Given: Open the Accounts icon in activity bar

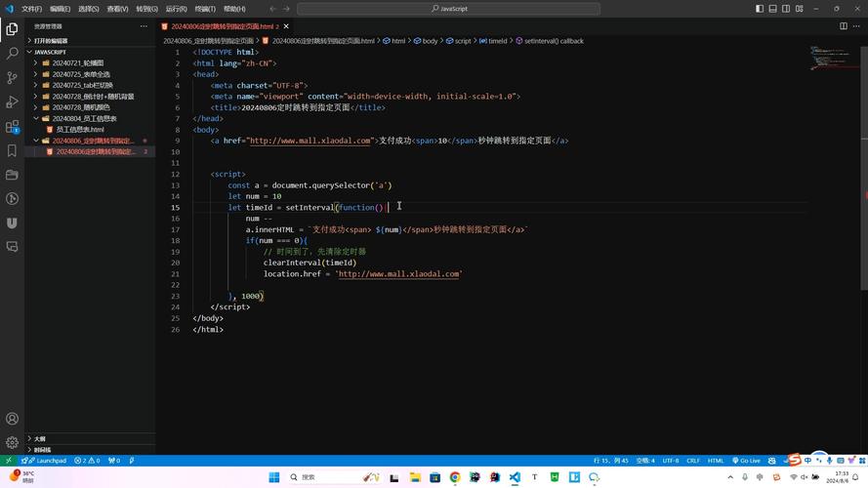Looking at the screenshot, I should tap(12, 419).
